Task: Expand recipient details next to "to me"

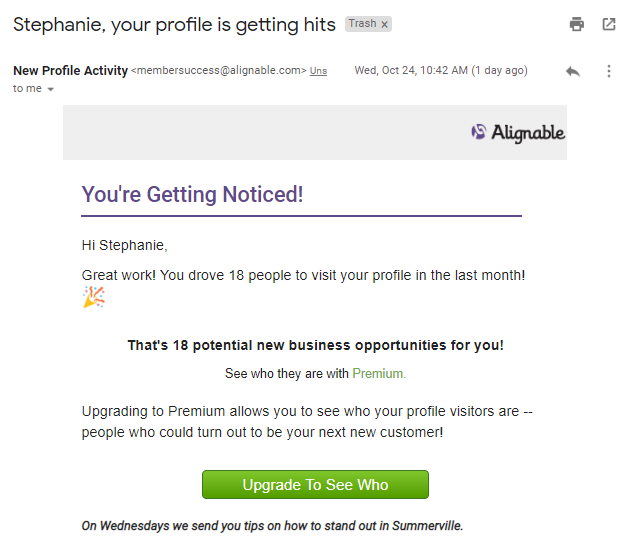Action: point(51,89)
